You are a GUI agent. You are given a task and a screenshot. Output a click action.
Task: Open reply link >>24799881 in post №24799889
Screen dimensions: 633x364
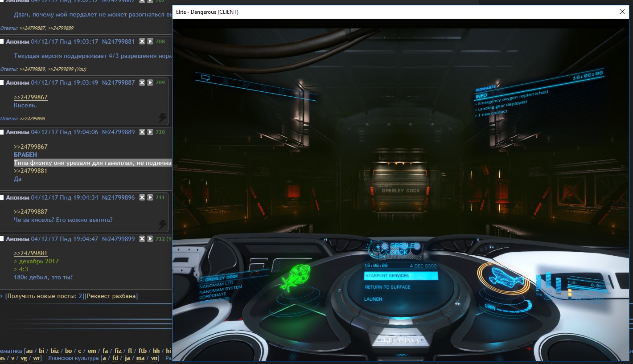pyautogui.click(x=31, y=171)
